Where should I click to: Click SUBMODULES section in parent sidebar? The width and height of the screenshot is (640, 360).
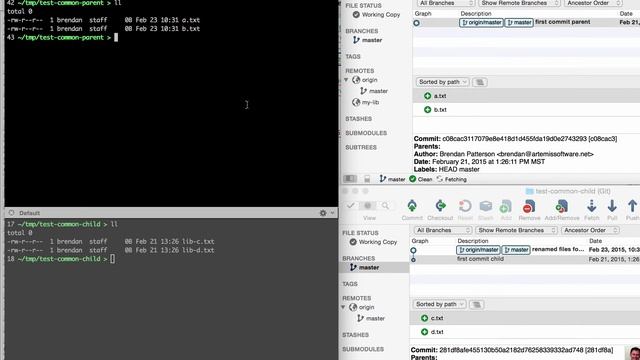(x=366, y=133)
